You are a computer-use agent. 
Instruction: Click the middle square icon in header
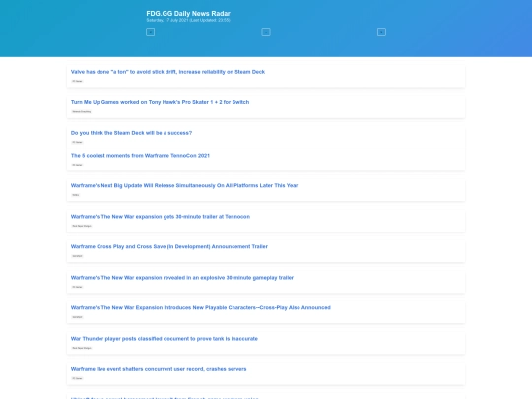click(x=266, y=32)
